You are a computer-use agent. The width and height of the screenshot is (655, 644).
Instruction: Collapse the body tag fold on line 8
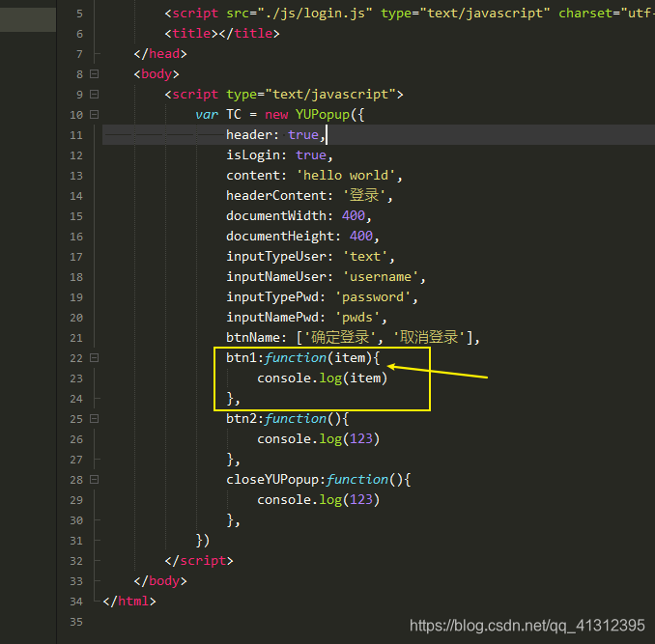(95, 74)
